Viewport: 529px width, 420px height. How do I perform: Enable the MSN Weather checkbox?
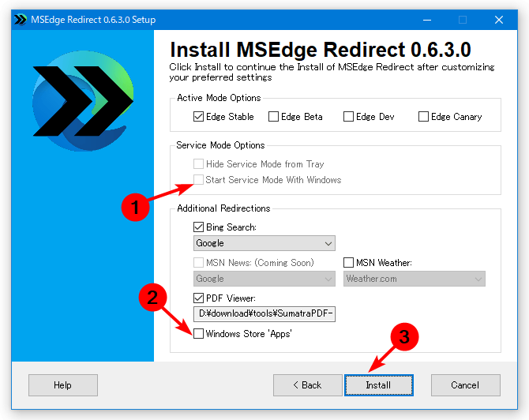point(348,262)
